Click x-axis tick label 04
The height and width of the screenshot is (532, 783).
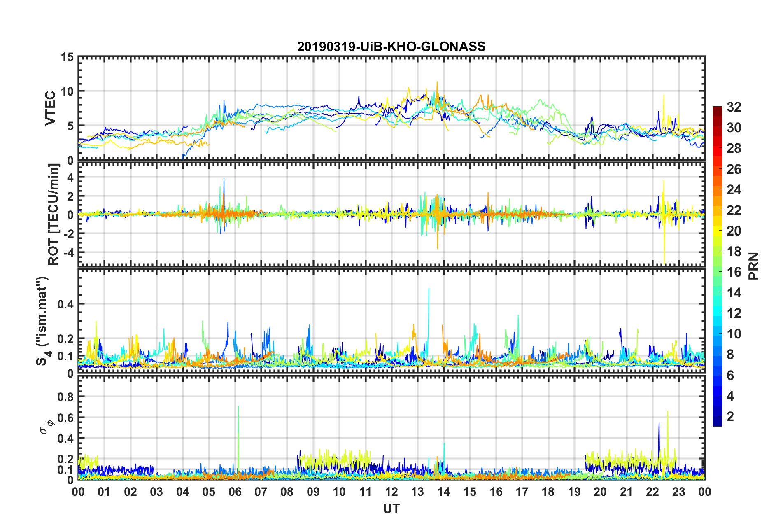point(183,492)
